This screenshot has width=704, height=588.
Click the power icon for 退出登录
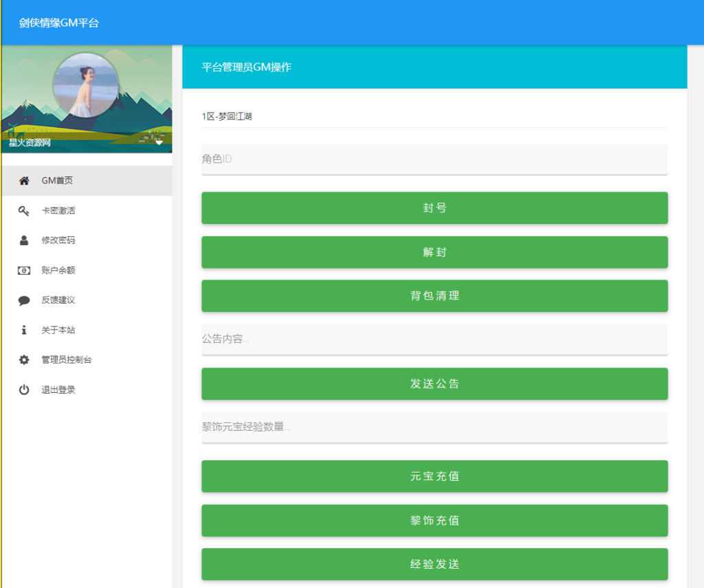(x=24, y=390)
